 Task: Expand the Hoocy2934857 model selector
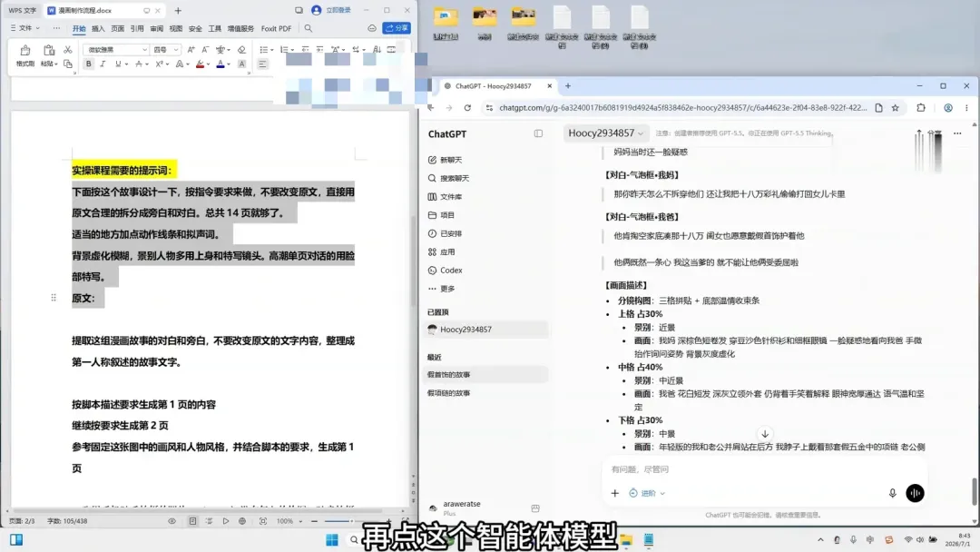605,133
